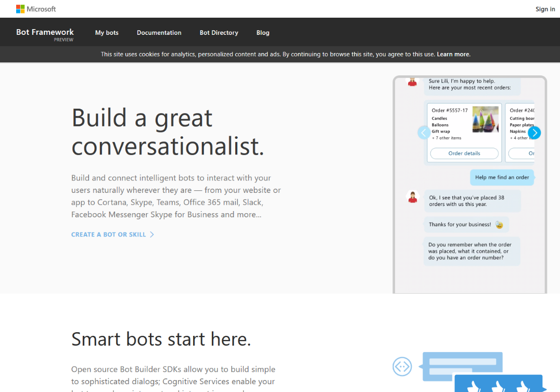Click the Build a great conversationalist heading

(x=168, y=132)
